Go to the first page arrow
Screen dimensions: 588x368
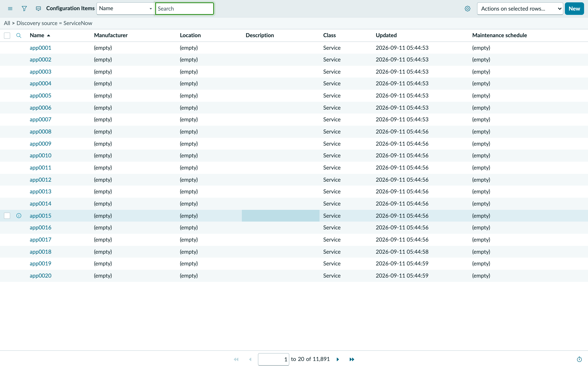pyautogui.click(x=236, y=359)
